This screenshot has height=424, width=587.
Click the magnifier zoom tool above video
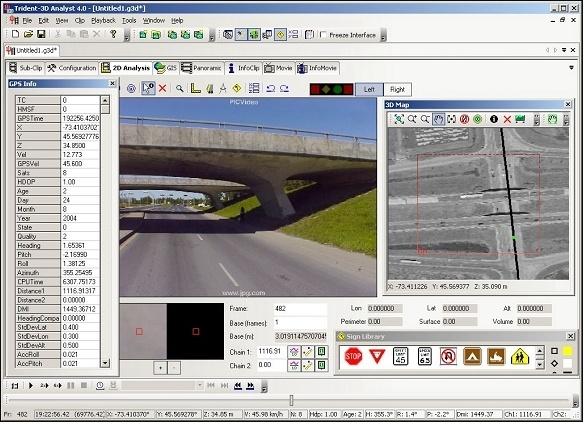click(x=180, y=89)
